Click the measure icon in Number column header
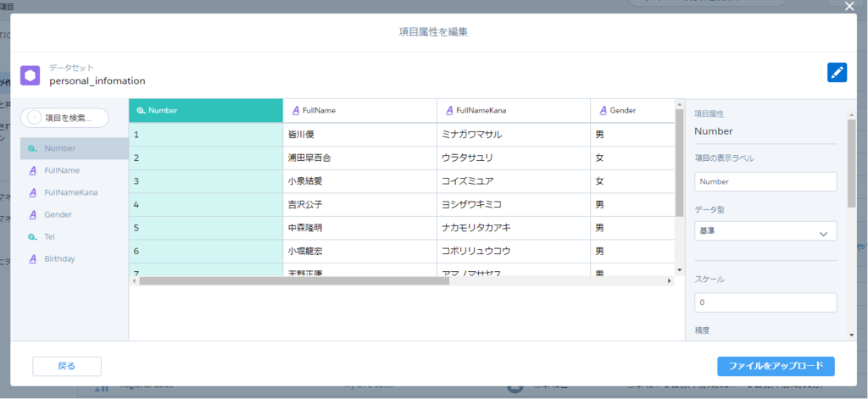868x399 pixels. 140,110
